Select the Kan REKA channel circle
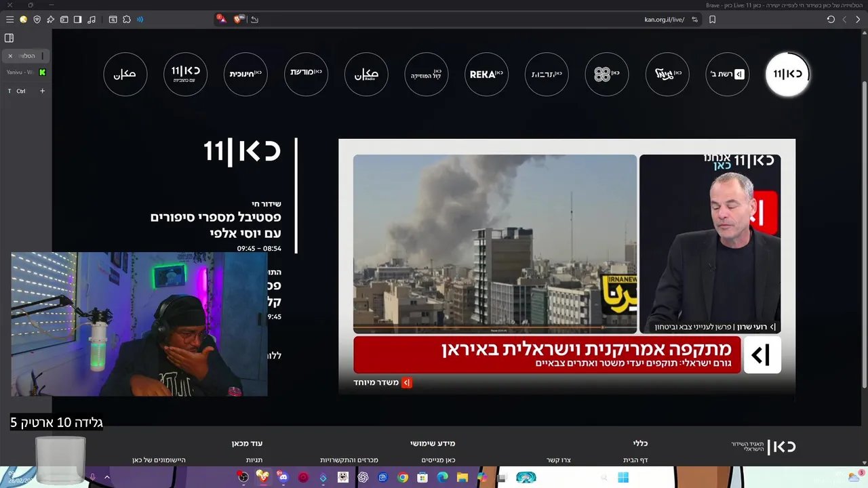The width and height of the screenshot is (868, 488). [486, 74]
